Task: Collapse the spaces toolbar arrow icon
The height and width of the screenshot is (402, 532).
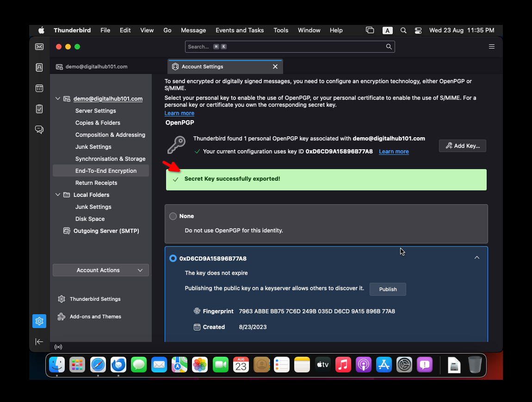Action: coord(39,341)
